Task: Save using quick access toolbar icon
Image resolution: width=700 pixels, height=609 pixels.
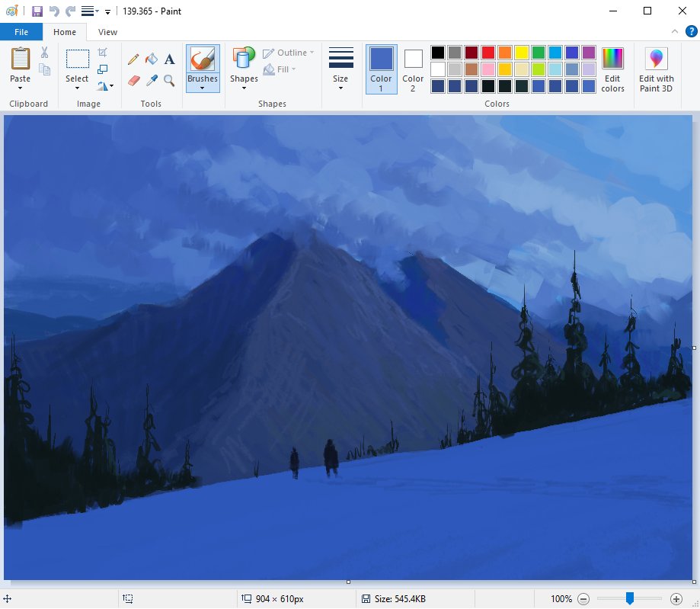Action: pyautogui.click(x=36, y=11)
